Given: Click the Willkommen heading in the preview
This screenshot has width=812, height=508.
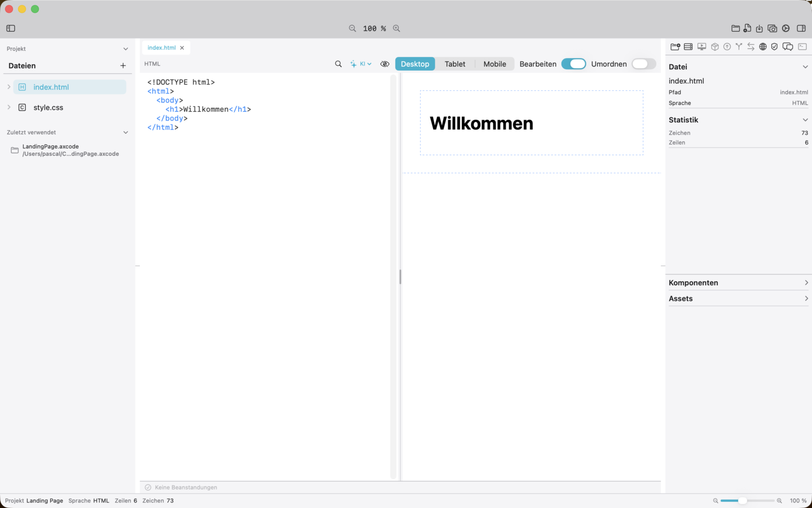Looking at the screenshot, I should 482,123.
